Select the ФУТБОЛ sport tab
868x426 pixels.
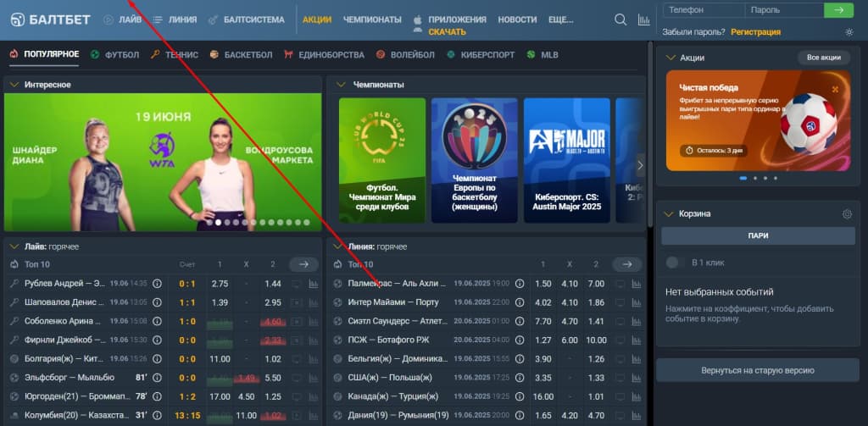pyautogui.click(x=114, y=55)
